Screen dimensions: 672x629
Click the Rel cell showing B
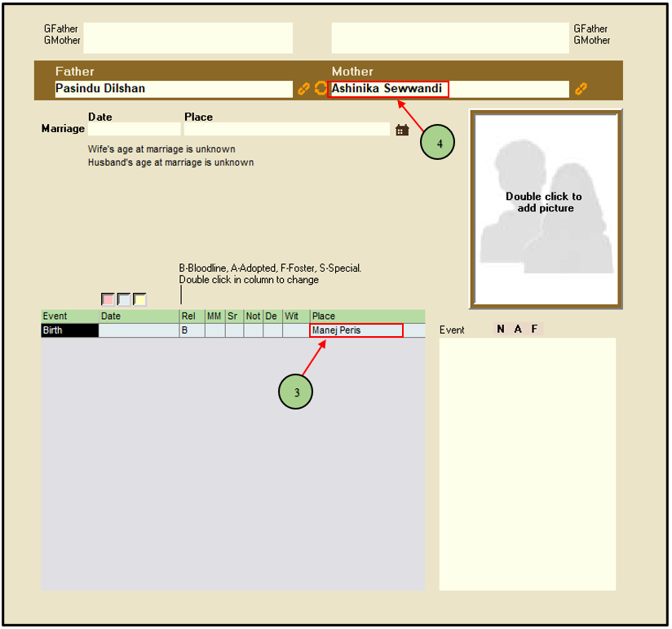coord(191,330)
